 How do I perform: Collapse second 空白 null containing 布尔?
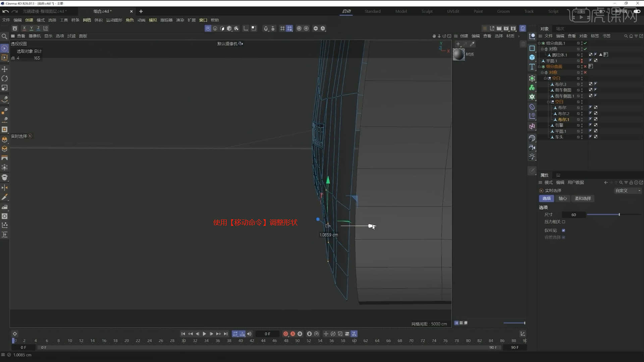[x=548, y=102]
